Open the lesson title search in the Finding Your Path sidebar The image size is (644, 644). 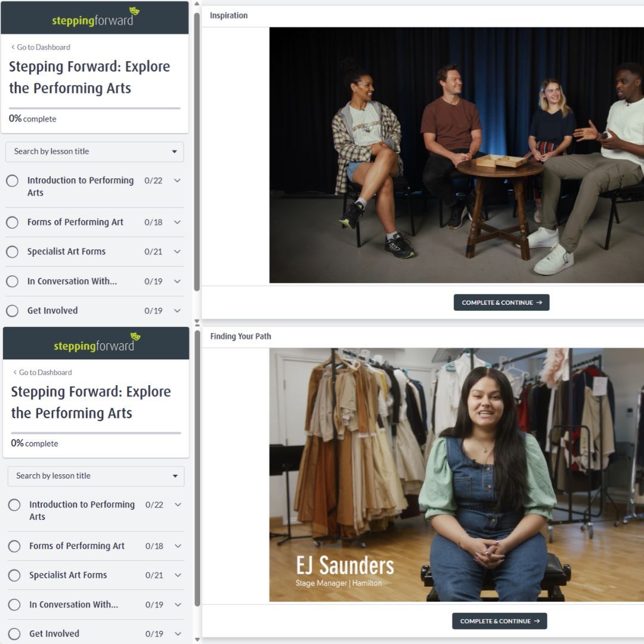tap(96, 476)
